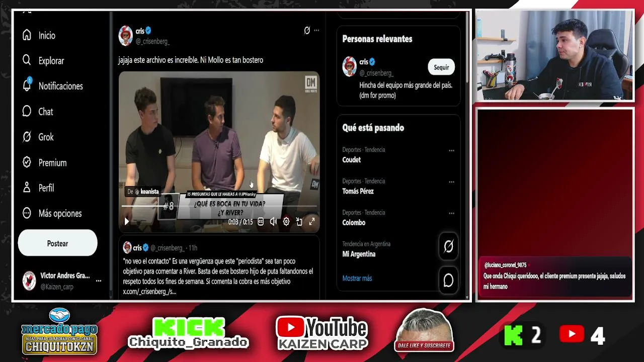Click the keanista video source label

click(x=143, y=192)
